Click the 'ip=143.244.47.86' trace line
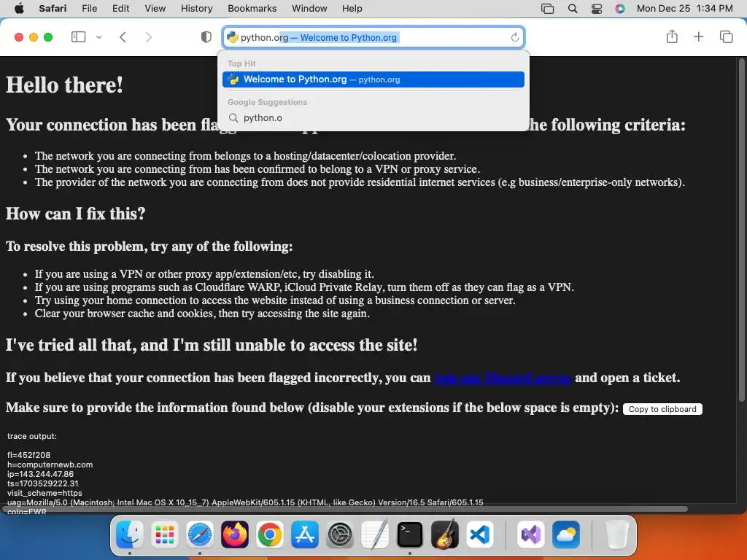This screenshot has width=747, height=560. point(41,474)
